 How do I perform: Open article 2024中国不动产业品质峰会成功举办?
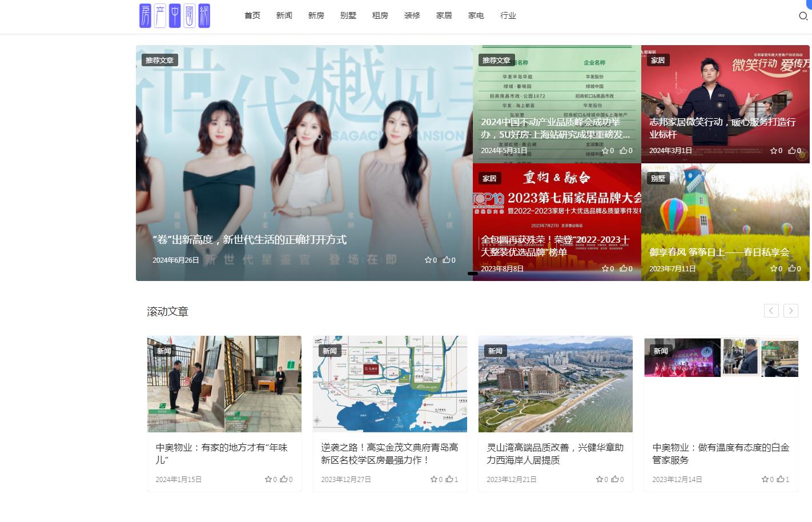point(556,129)
